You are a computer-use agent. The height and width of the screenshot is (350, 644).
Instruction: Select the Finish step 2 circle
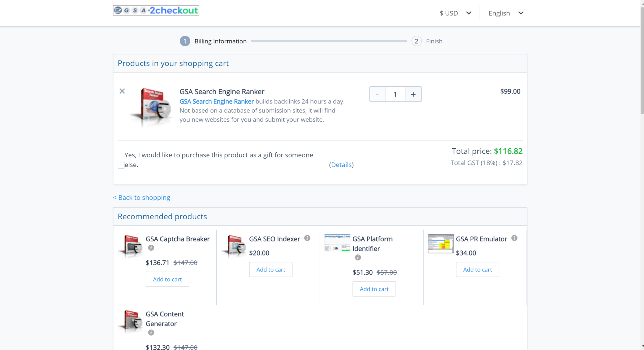[x=417, y=41]
